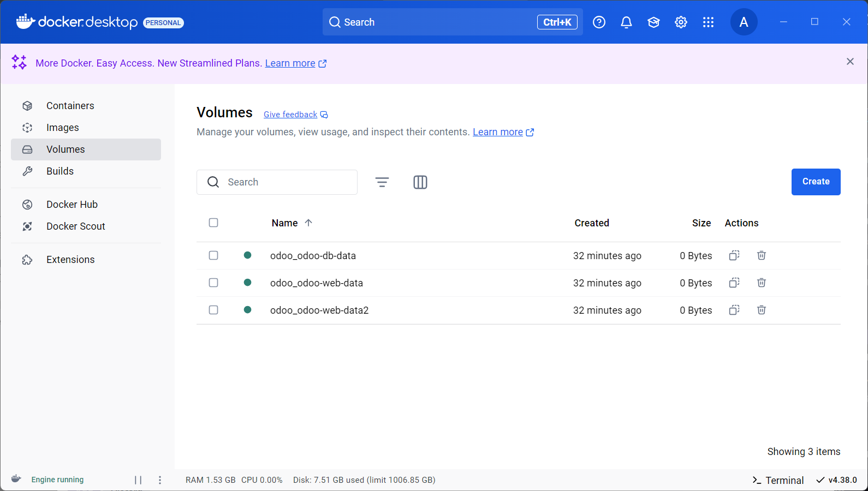Check the odoo_odoo-web-data2 checkbox

(213, 310)
